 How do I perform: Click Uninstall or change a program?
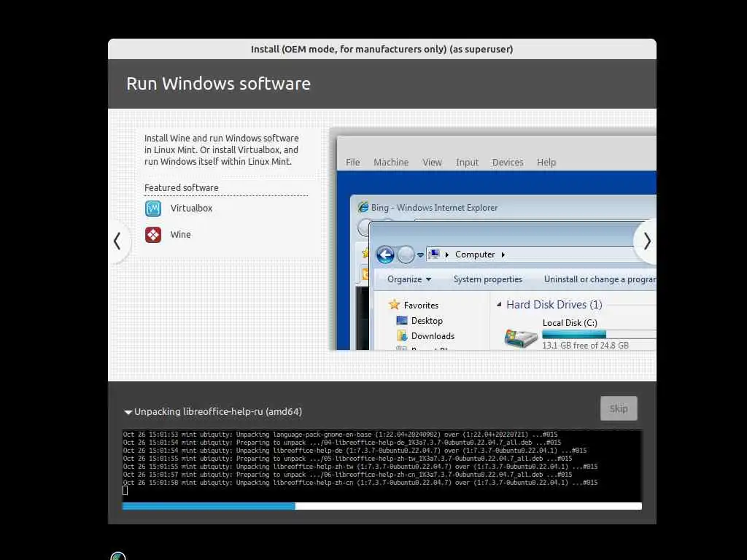coord(600,279)
